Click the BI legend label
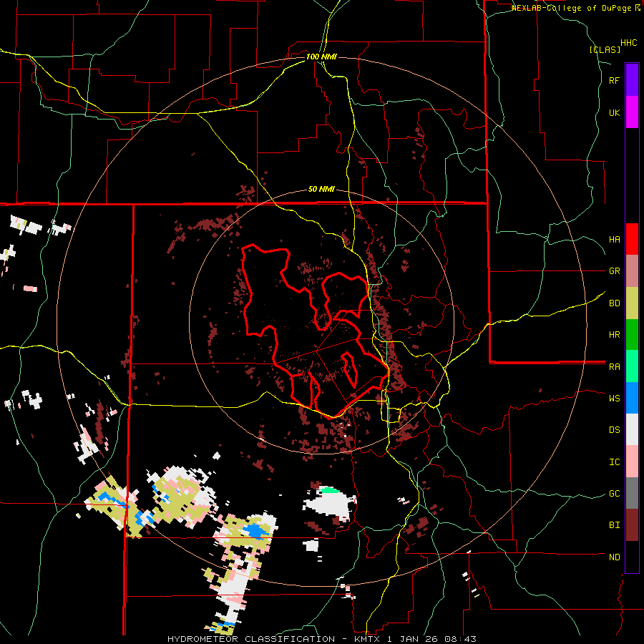This screenshot has width=644, height=644. pos(614,525)
